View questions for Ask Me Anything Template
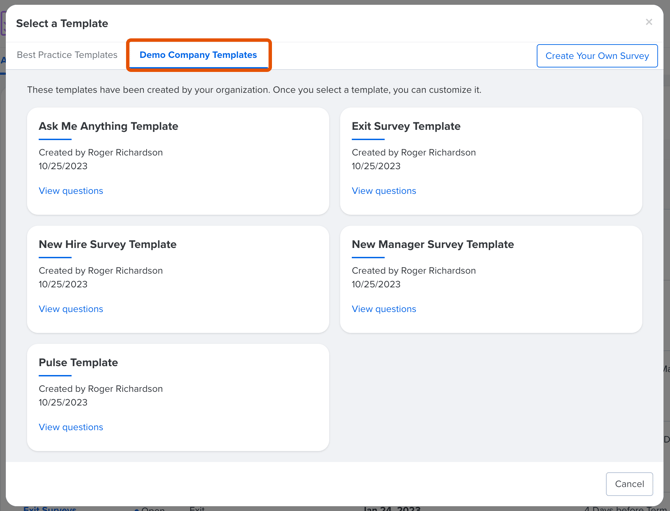 71,191
